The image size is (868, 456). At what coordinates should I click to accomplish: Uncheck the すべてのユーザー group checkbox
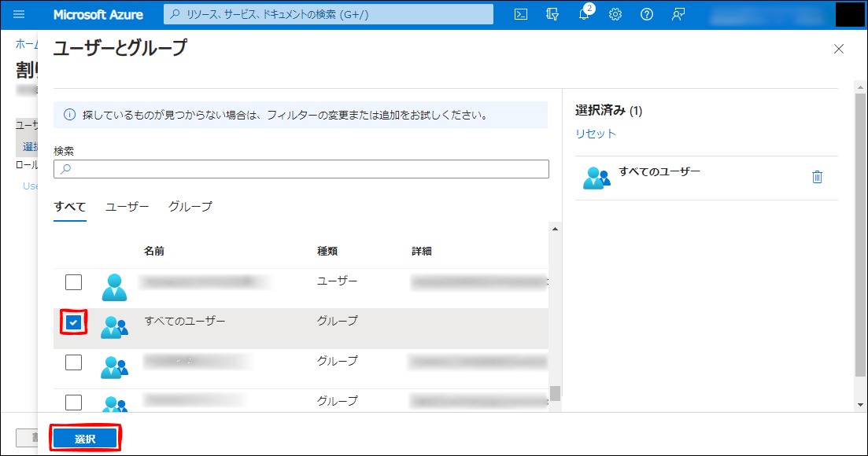(x=73, y=322)
